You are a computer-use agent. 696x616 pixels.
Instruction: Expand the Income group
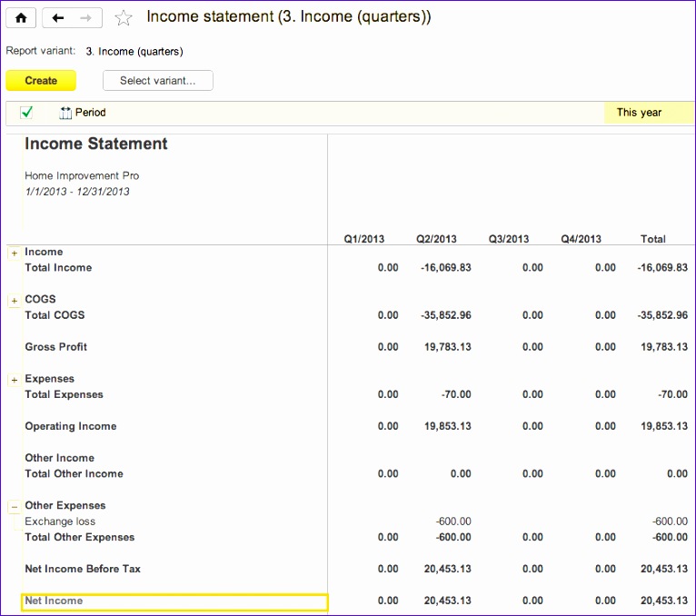coord(15,253)
